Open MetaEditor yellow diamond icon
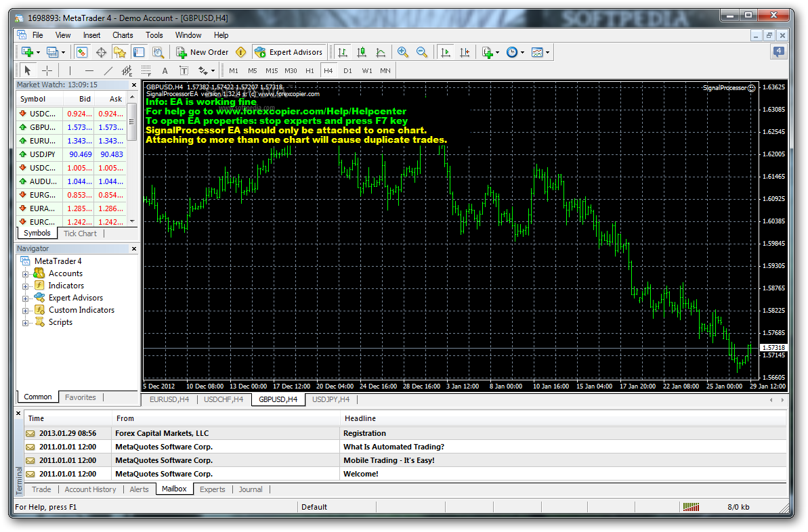 pyautogui.click(x=240, y=52)
